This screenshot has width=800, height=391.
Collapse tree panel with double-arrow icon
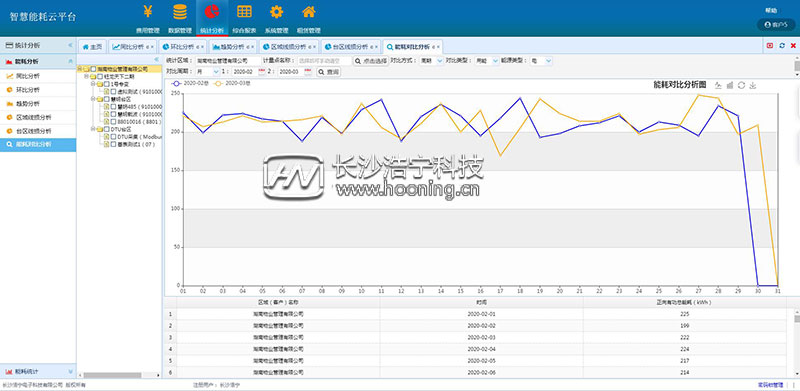(x=156, y=60)
